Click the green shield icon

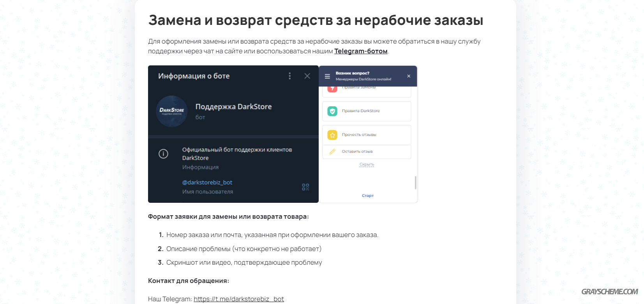332,111
